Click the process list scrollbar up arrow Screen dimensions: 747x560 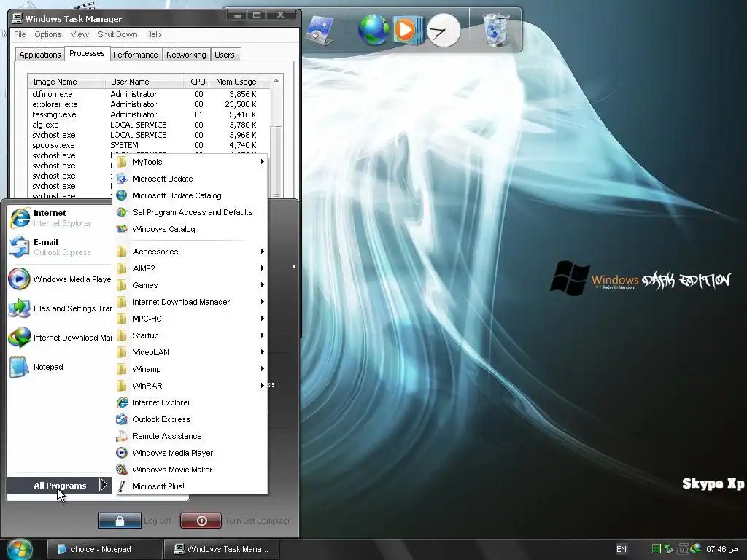point(276,81)
